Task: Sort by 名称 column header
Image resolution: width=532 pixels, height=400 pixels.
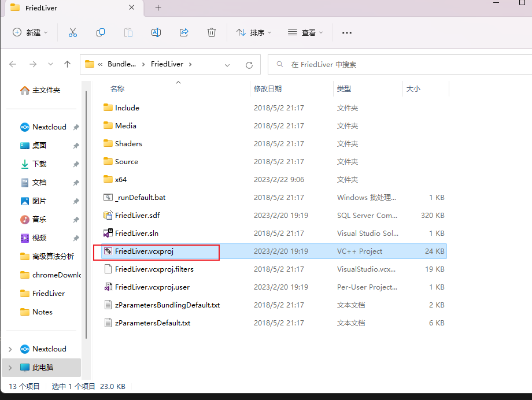Action: coord(117,89)
